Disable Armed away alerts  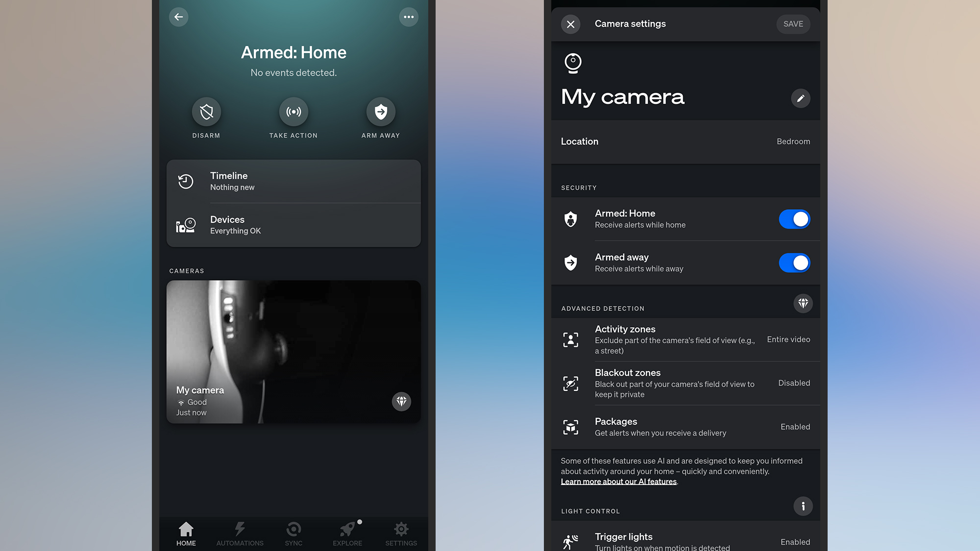coord(794,263)
